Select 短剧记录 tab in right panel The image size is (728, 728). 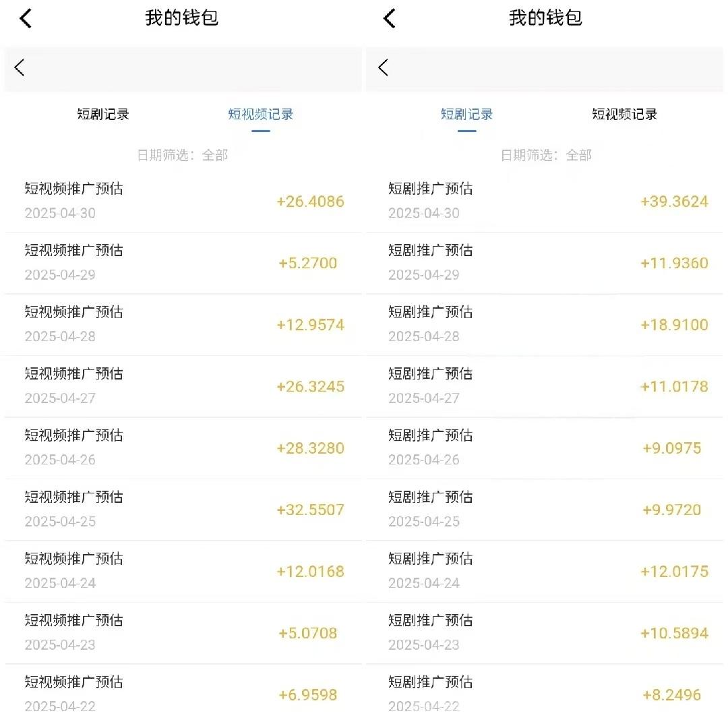(x=466, y=114)
